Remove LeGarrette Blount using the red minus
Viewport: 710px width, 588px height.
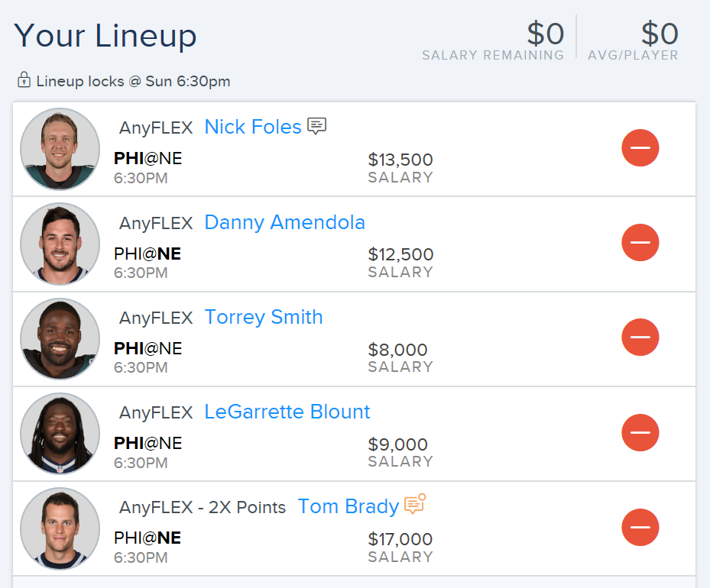pos(640,432)
